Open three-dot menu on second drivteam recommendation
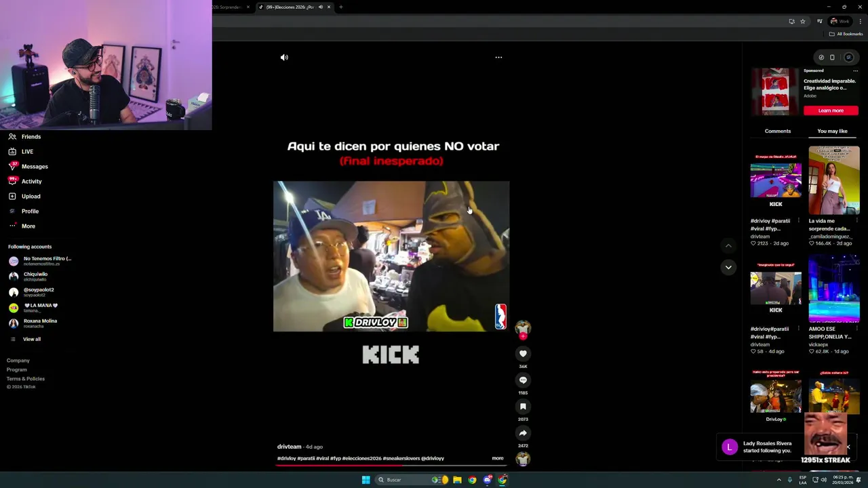Viewport: 868px width, 488px height. (798, 329)
